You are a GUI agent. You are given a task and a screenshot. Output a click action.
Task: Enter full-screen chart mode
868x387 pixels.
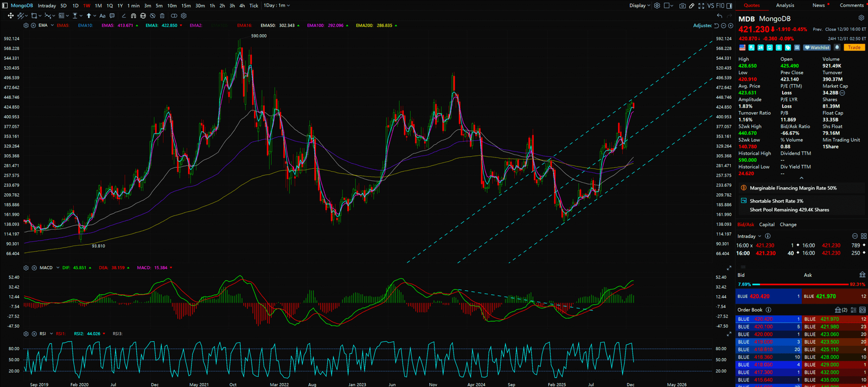(701, 5)
